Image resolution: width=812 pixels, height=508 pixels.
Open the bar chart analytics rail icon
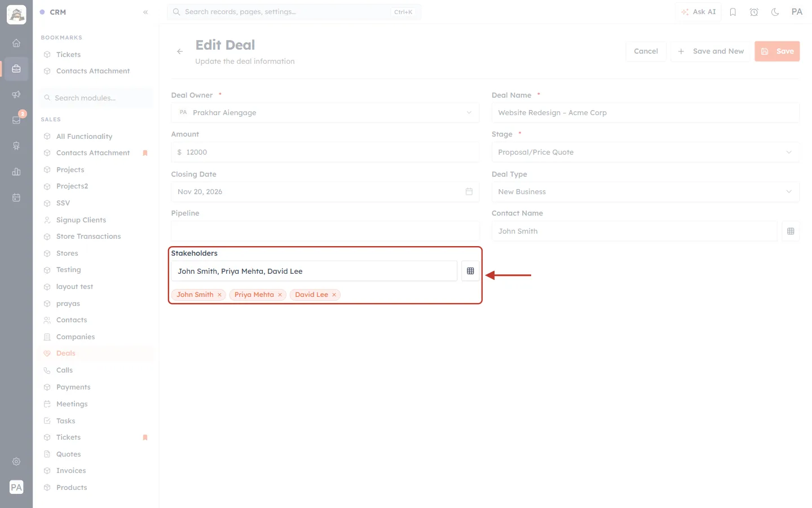(x=16, y=172)
